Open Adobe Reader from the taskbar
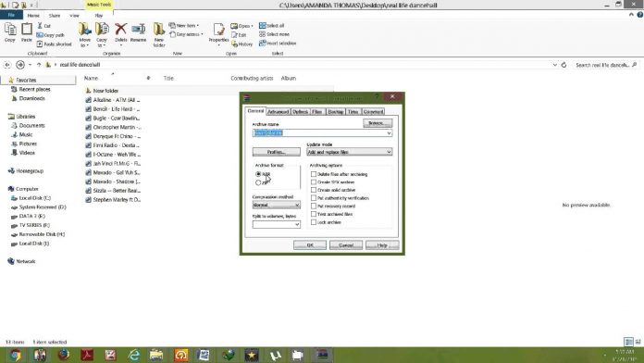Viewport: 644px width, 363px height. [87, 355]
